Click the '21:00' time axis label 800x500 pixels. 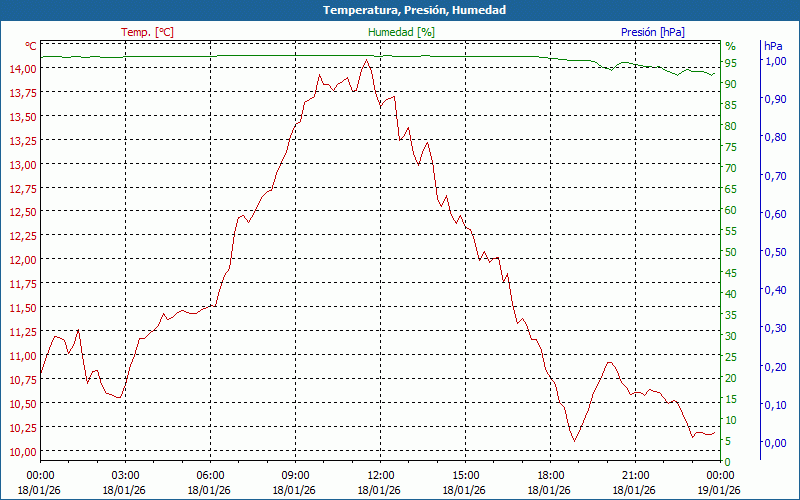pos(635,476)
